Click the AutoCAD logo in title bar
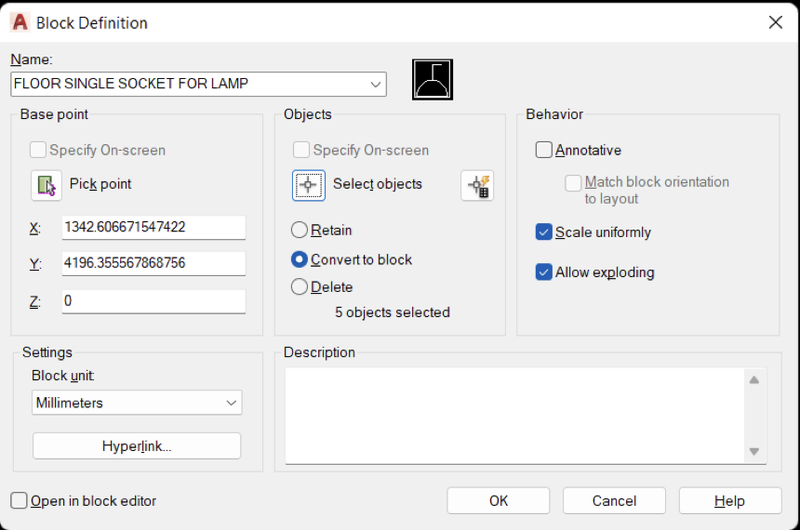This screenshot has width=800, height=530. (x=20, y=22)
